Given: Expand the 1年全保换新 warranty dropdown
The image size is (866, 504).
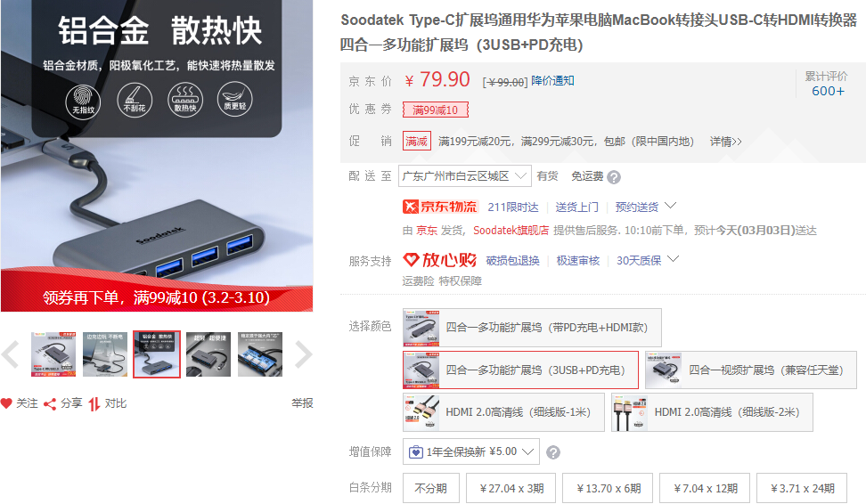Looking at the screenshot, I should click(471, 451).
